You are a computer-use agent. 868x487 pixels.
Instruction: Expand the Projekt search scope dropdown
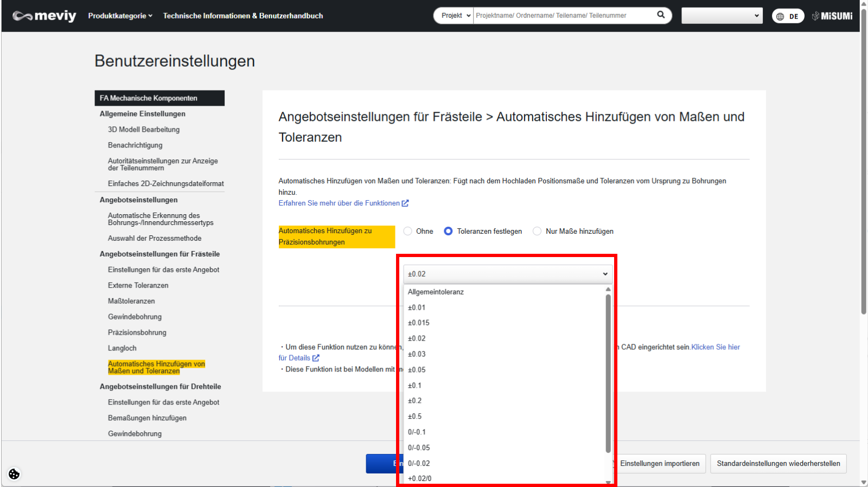pyautogui.click(x=454, y=16)
